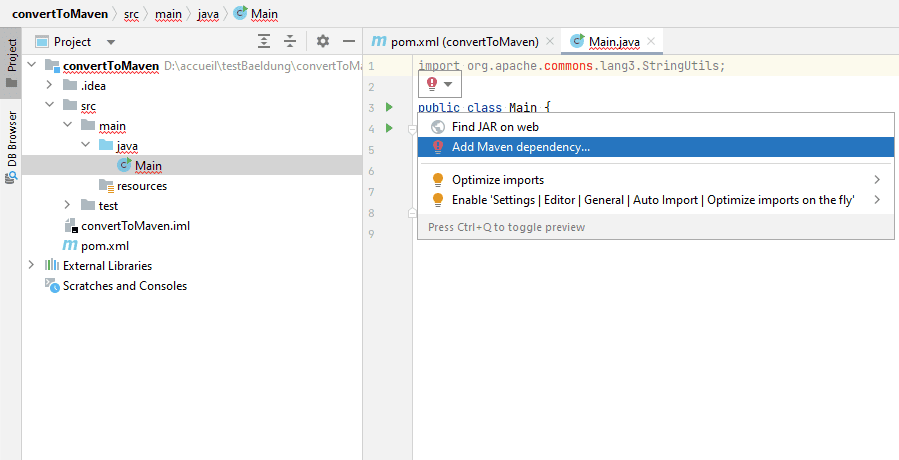899x460 pixels.
Task: Open submenu arrow for Enable Auto Import setting
Action: pyautogui.click(x=877, y=200)
